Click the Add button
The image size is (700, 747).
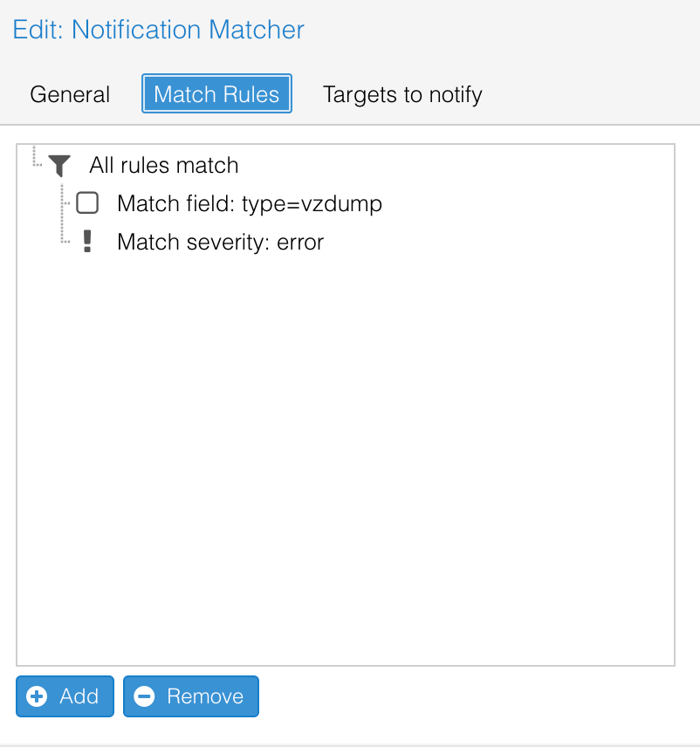click(x=64, y=696)
